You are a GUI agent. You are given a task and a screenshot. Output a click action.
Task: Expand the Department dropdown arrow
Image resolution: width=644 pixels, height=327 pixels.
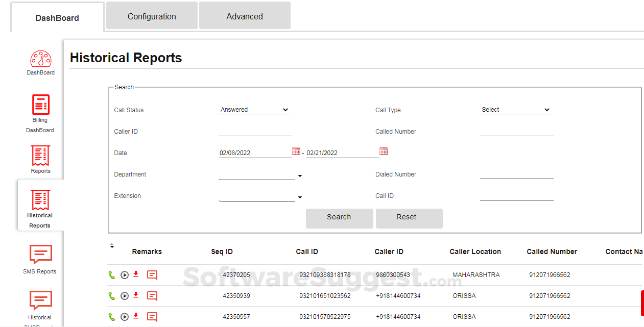(x=300, y=176)
